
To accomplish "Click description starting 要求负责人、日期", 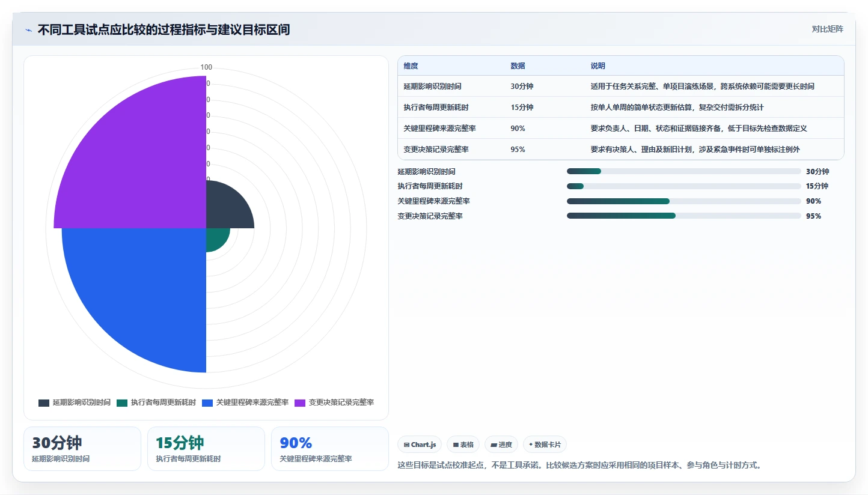I will tap(699, 129).
